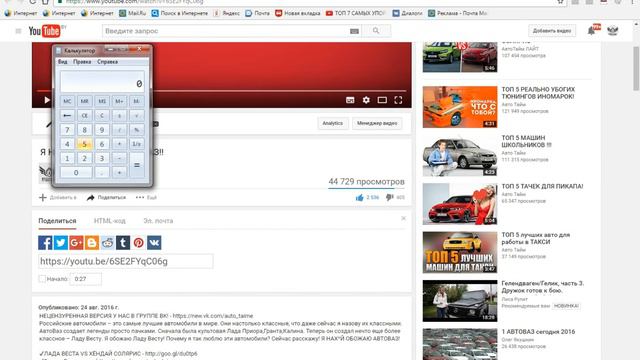Enable the Начало start time checkbox

click(x=42, y=279)
